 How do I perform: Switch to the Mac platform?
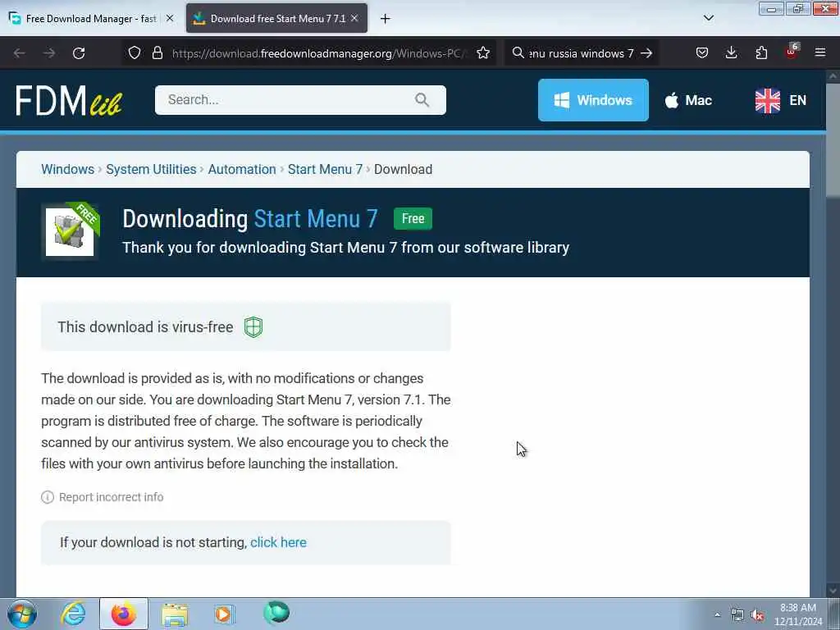click(x=688, y=100)
